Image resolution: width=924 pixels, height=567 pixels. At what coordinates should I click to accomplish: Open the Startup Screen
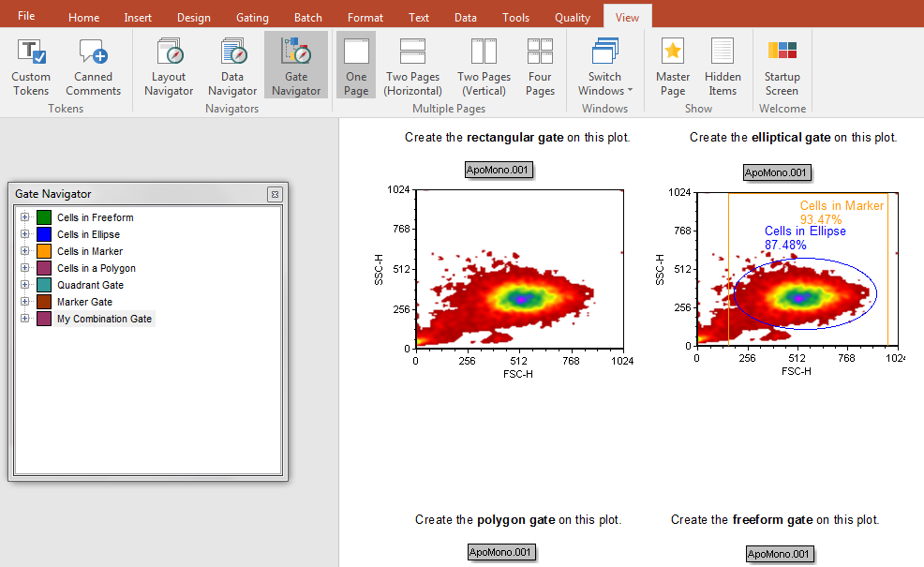(782, 67)
